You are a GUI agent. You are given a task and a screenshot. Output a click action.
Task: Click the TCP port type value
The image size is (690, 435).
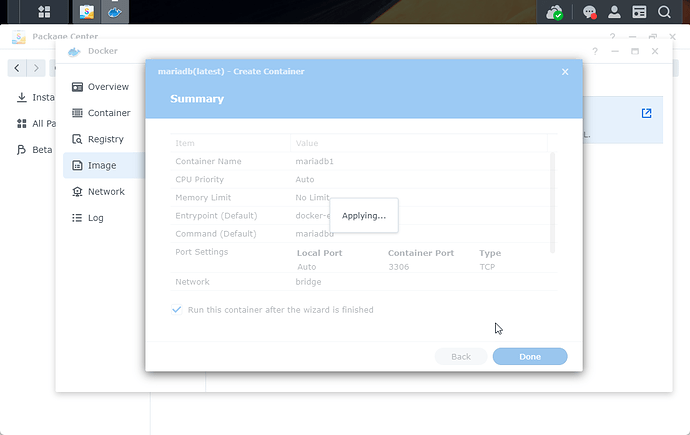(x=487, y=267)
